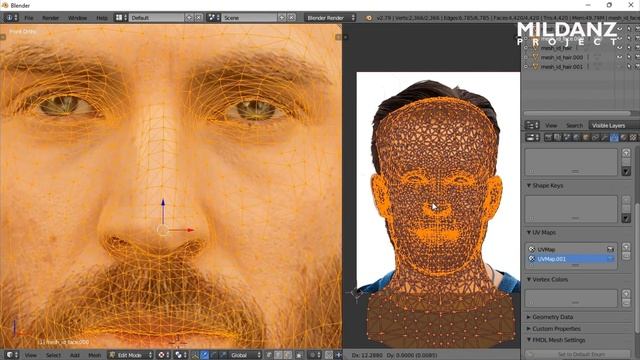Delete the current Scene
Screen dimensions: 640x360
(x=291, y=18)
